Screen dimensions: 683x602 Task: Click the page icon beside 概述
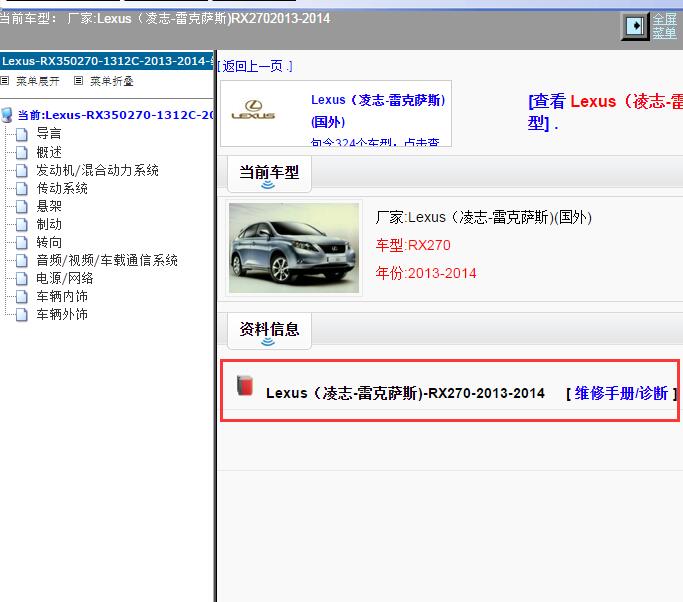[22, 152]
